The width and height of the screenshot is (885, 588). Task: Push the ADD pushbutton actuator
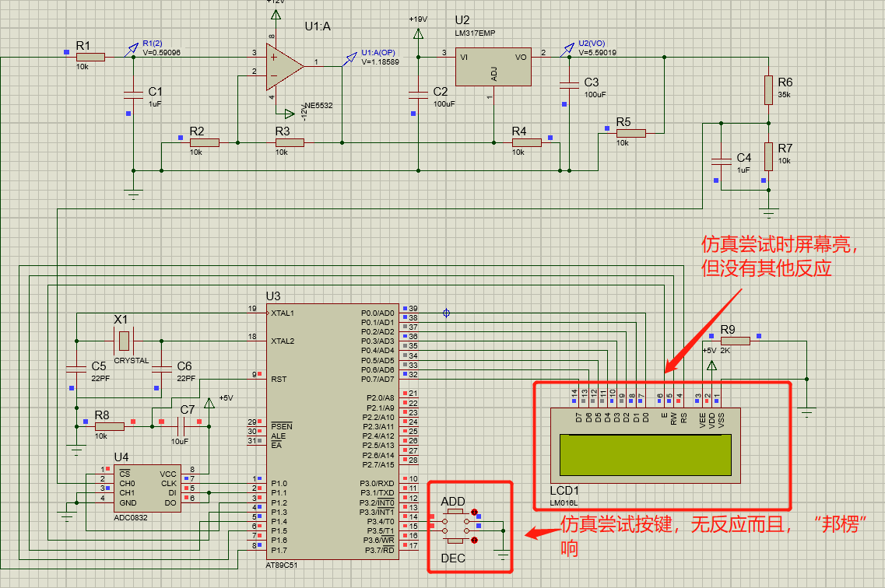(x=455, y=512)
